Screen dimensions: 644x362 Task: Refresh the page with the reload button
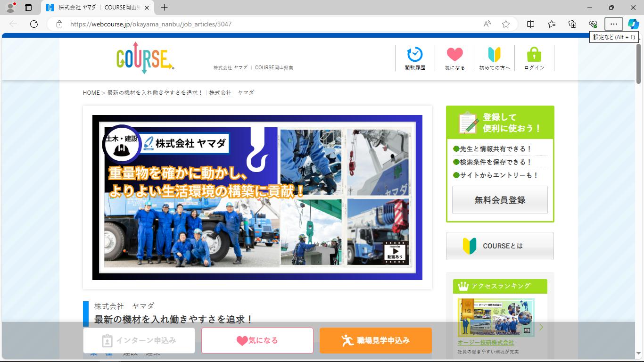pyautogui.click(x=34, y=24)
